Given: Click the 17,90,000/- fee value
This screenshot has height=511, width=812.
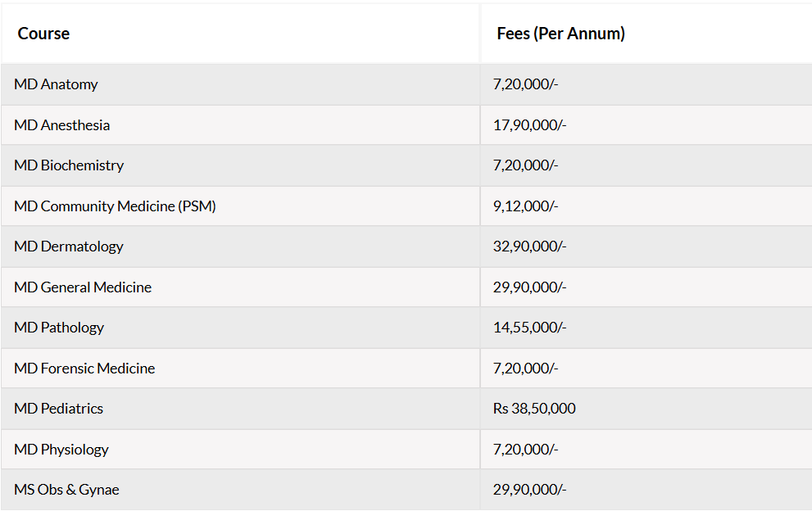Looking at the screenshot, I should (x=530, y=125).
